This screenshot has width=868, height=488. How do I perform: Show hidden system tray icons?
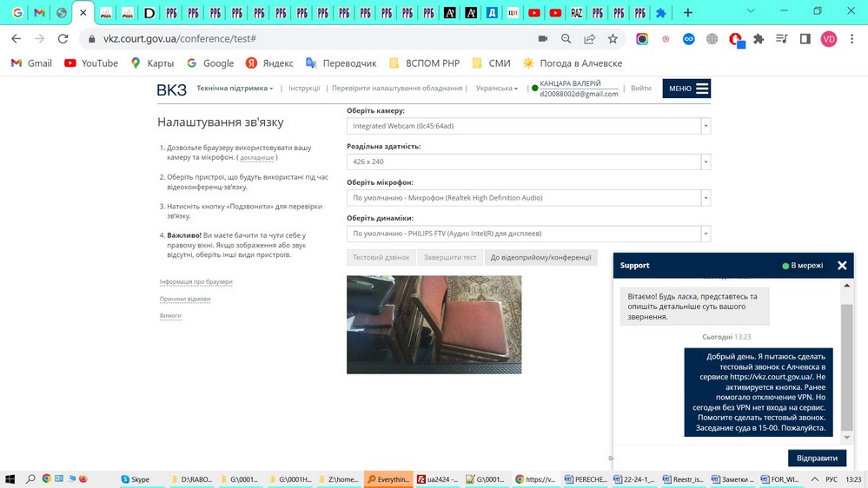pyautogui.click(x=814, y=479)
